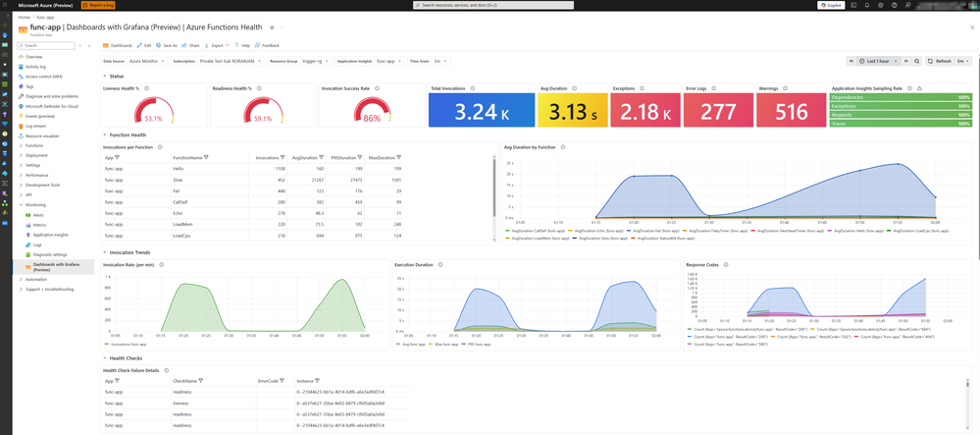Viewport: 980px width, 435px height.
Task: Click Edit in the dashboard toolbar
Action: (144, 46)
